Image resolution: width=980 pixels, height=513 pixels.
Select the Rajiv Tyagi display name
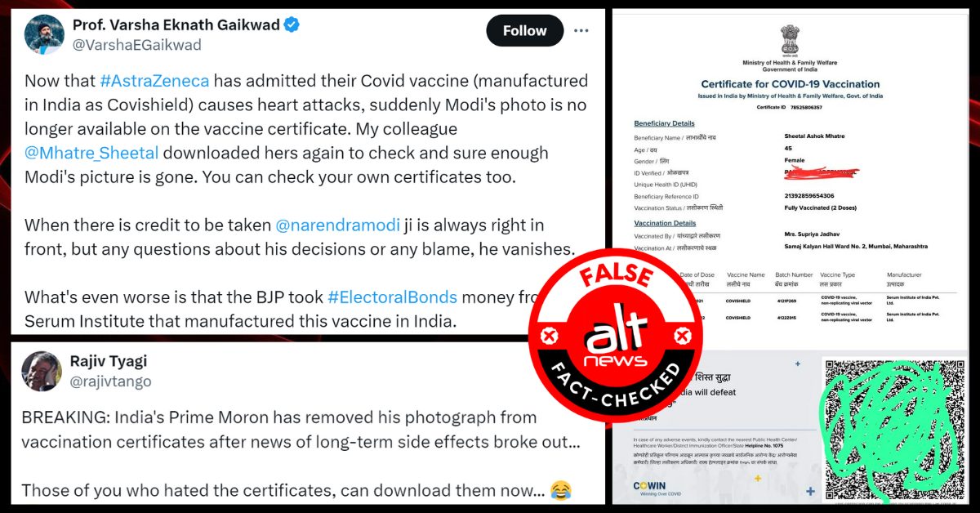coord(109,361)
